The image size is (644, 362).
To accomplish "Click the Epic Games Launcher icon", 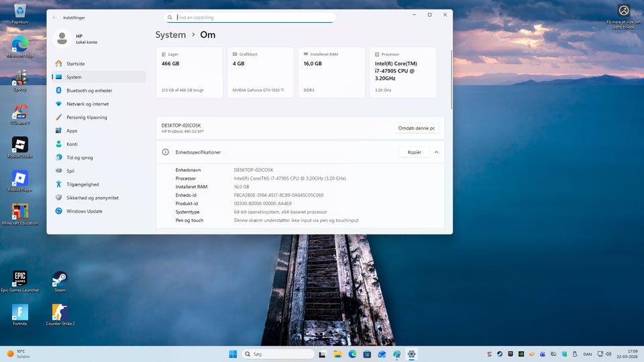I will (x=20, y=279).
